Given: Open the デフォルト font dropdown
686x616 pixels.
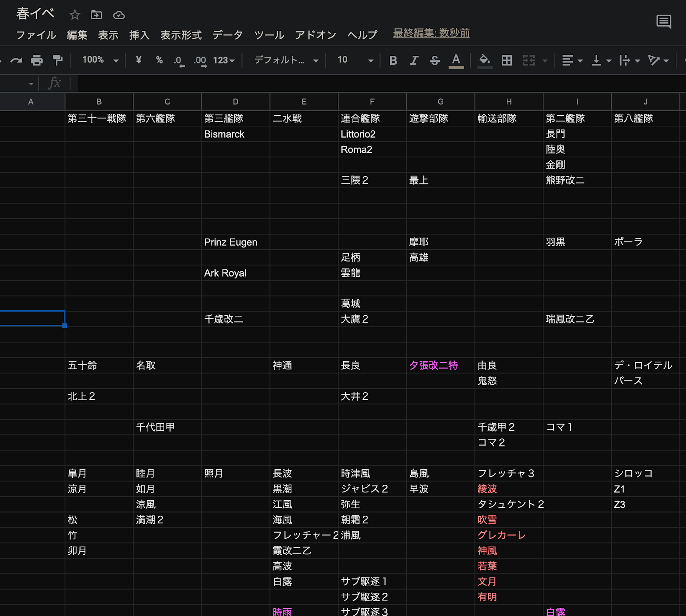Looking at the screenshot, I should pos(286,60).
